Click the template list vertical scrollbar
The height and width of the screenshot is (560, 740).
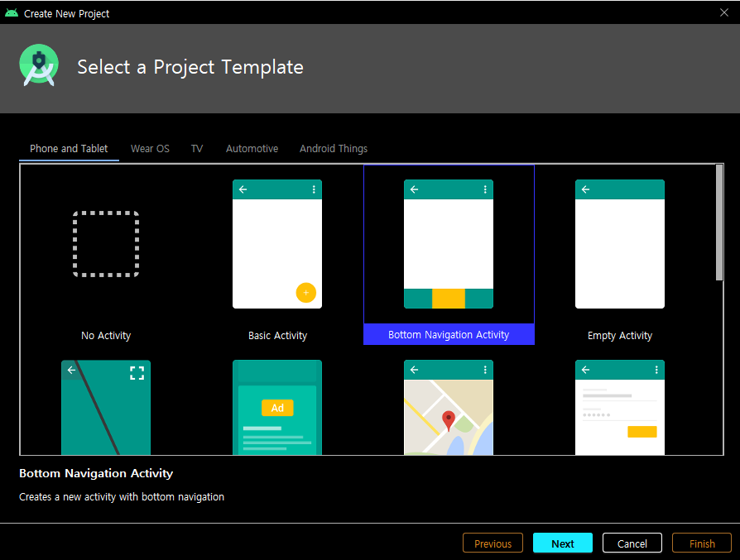point(719,223)
